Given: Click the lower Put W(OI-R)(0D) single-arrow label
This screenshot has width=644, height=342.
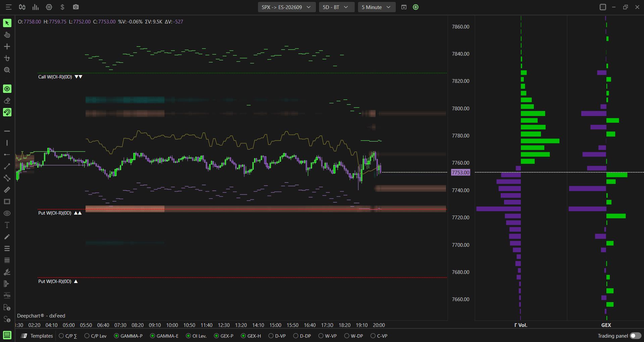Looking at the screenshot, I should click(x=58, y=281).
